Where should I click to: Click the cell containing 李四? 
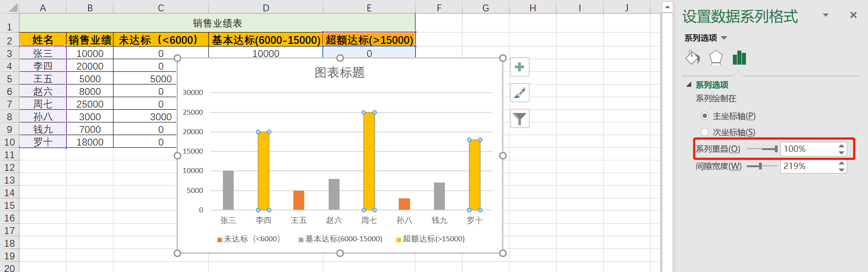click(43, 66)
